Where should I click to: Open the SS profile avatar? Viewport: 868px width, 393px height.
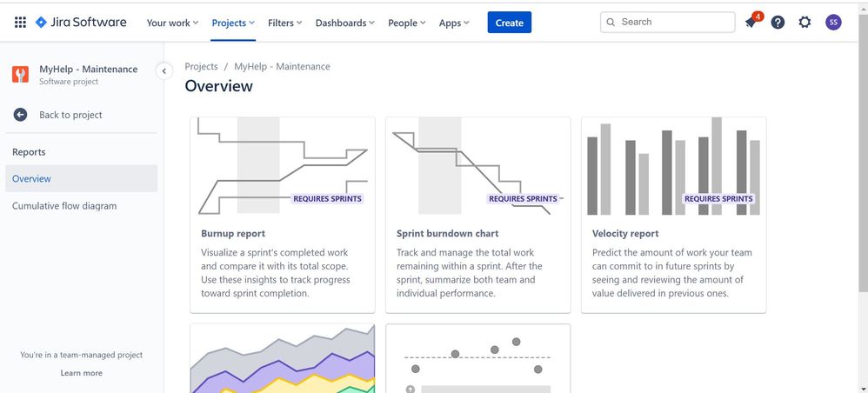[833, 22]
